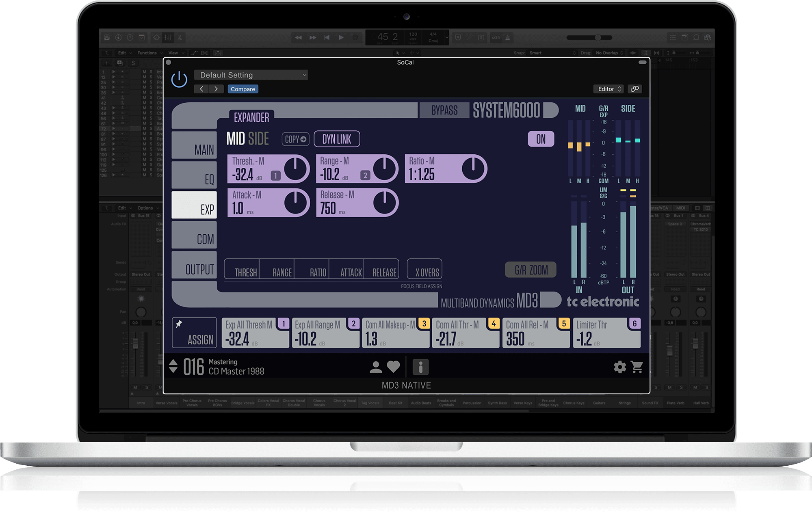The height and width of the screenshot is (512, 812).
Task: Open preset info via the i icon
Action: click(421, 367)
